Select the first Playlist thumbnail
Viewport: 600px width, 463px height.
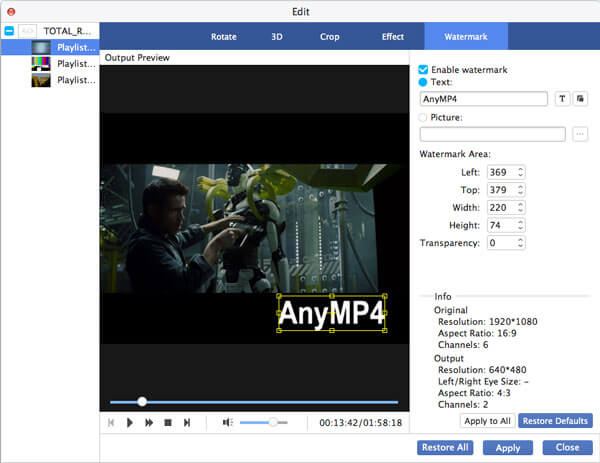[41, 47]
